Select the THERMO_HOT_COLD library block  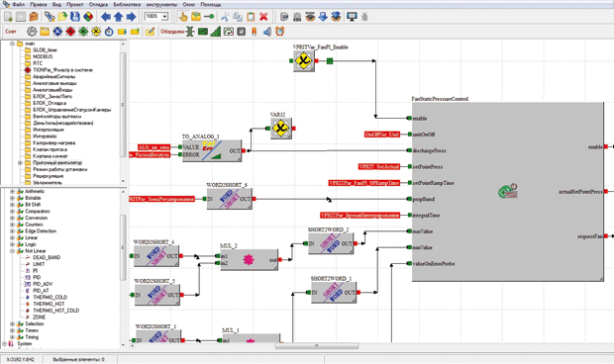56,311
